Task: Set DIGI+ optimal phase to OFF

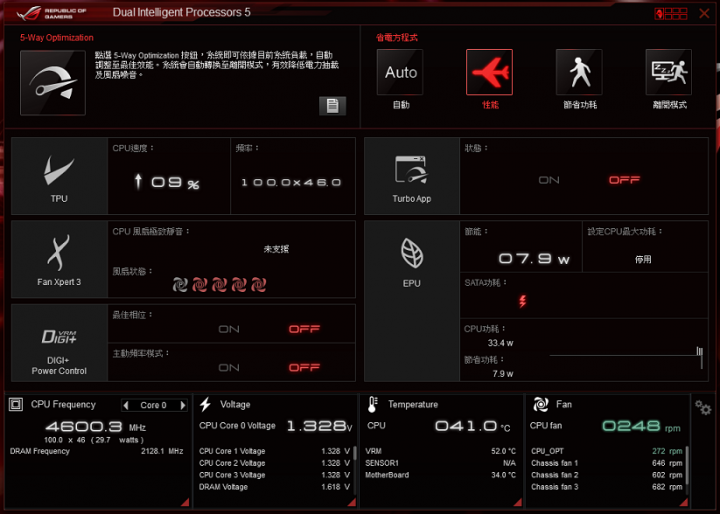Action: 304,329
